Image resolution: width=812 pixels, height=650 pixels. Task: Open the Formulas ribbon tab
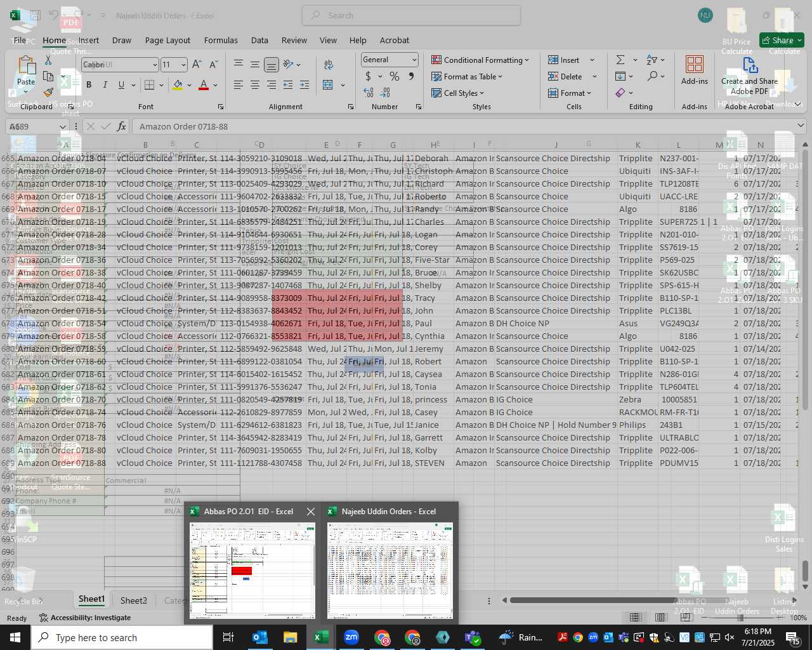[221, 40]
